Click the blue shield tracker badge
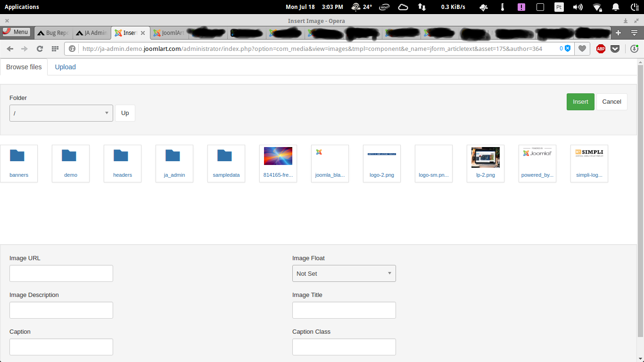The height and width of the screenshot is (362, 644). click(x=568, y=49)
